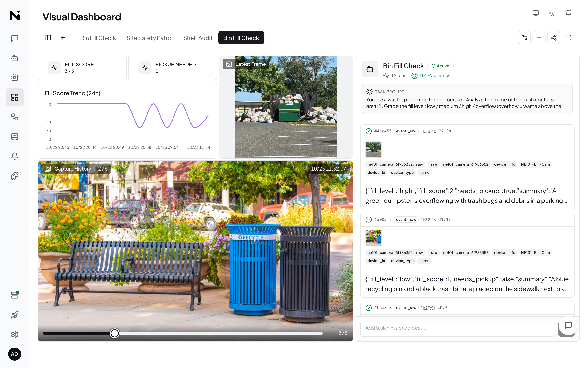
Task: Open the rocket deploy icon in sidebar
Action: pyautogui.click(x=14, y=315)
